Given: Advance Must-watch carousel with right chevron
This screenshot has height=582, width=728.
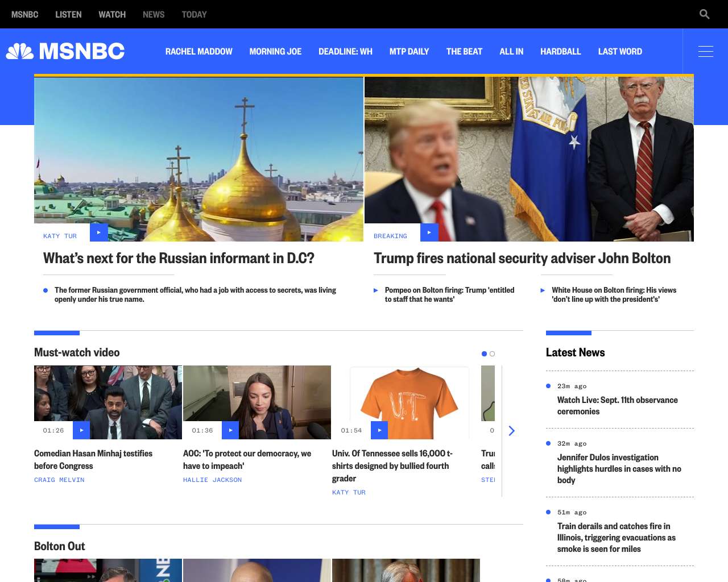Looking at the screenshot, I should pyautogui.click(x=511, y=431).
